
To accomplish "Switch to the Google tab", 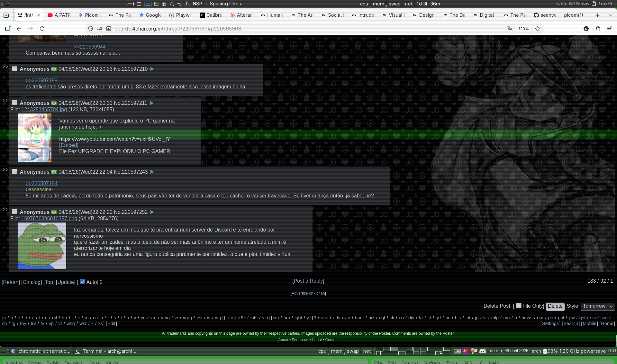I will tap(150, 15).
